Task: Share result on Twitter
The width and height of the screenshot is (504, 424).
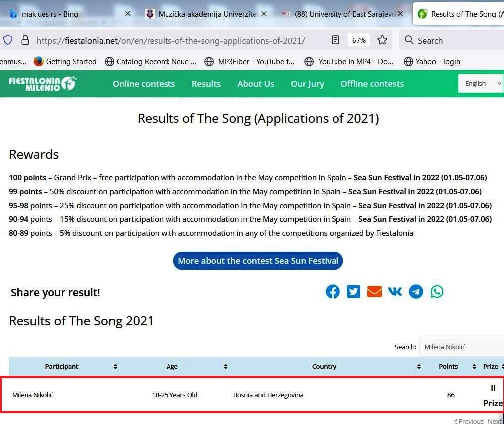Action: pos(353,292)
